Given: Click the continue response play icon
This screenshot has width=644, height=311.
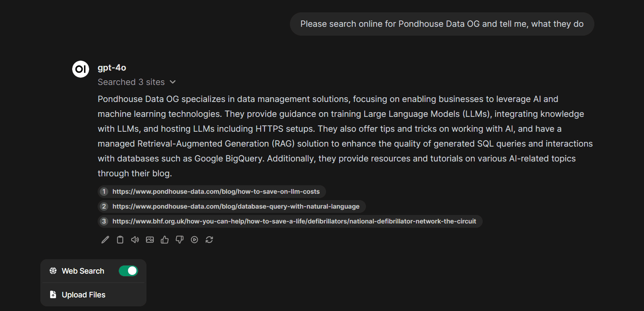Looking at the screenshot, I should 194,240.
